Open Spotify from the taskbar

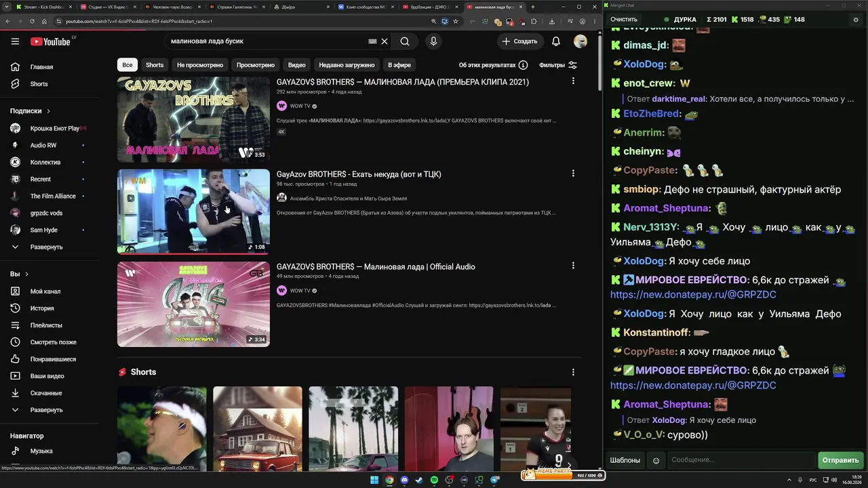(x=434, y=481)
